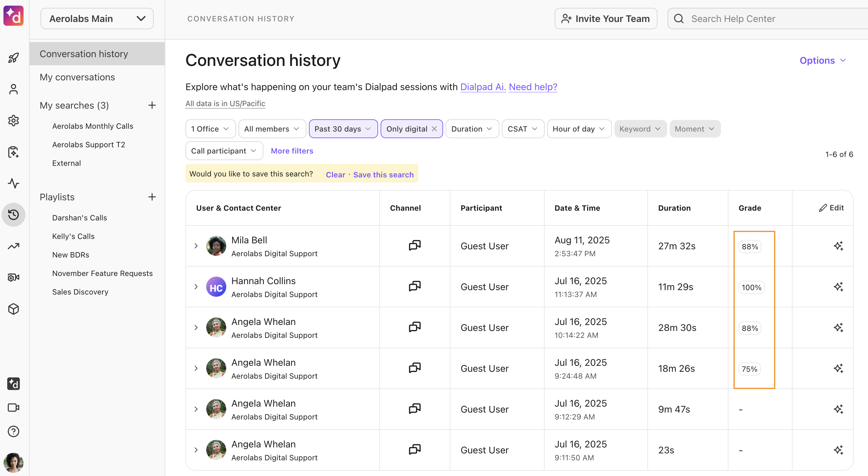This screenshot has height=476, width=868.
Task: Select Conversation history in side menu
Action: click(97, 54)
